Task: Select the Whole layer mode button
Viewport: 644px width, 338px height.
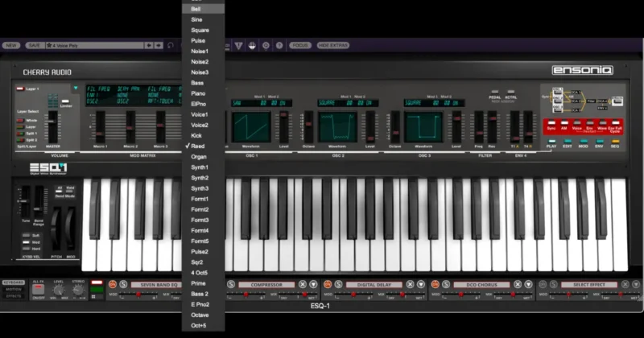Action: point(20,121)
